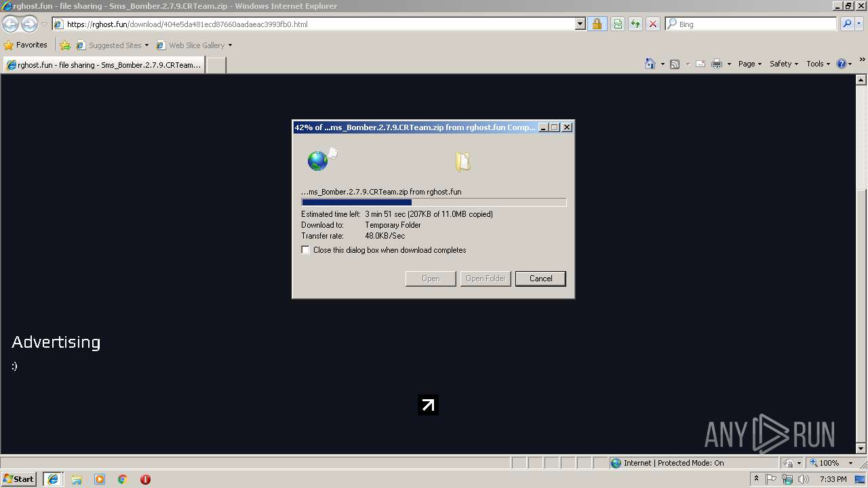Open the Page menu
Image resolution: width=868 pixels, height=488 pixels.
click(x=750, y=64)
